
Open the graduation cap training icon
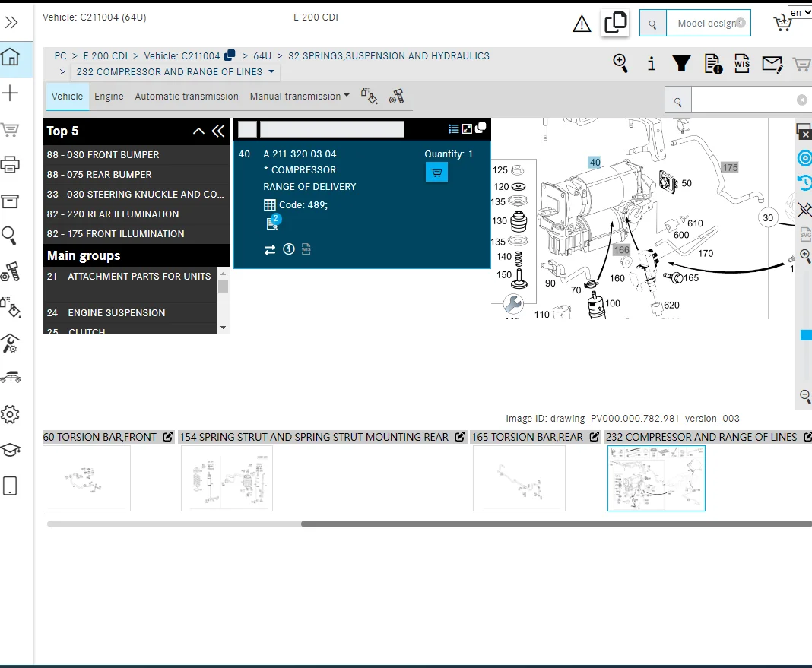10,450
